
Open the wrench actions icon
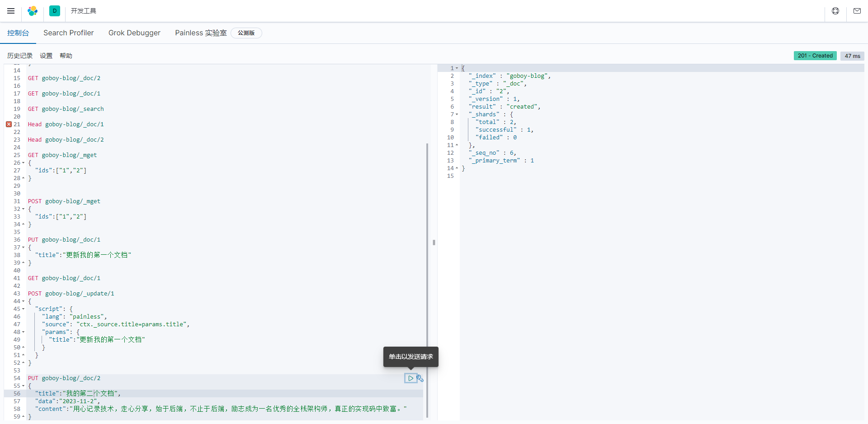[420, 378]
